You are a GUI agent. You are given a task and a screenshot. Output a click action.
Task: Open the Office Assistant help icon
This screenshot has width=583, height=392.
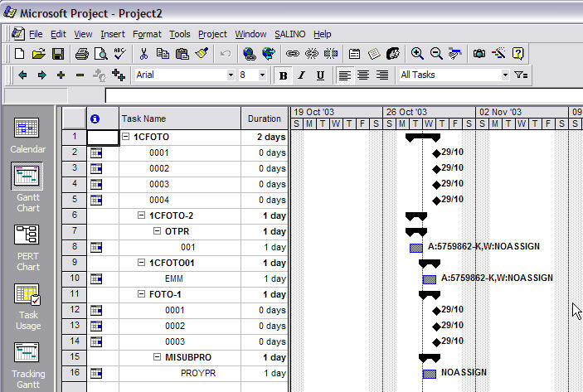point(517,54)
